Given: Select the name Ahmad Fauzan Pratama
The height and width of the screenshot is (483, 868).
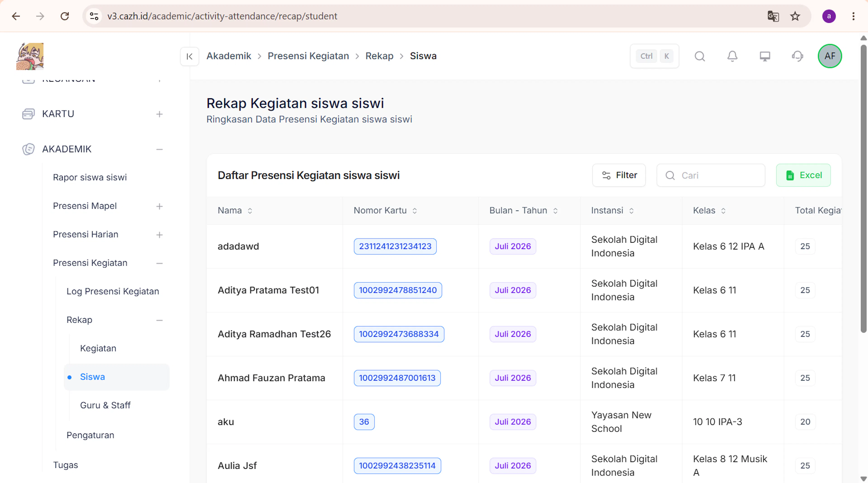Looking at the screenshot, I should click(271, 377).
